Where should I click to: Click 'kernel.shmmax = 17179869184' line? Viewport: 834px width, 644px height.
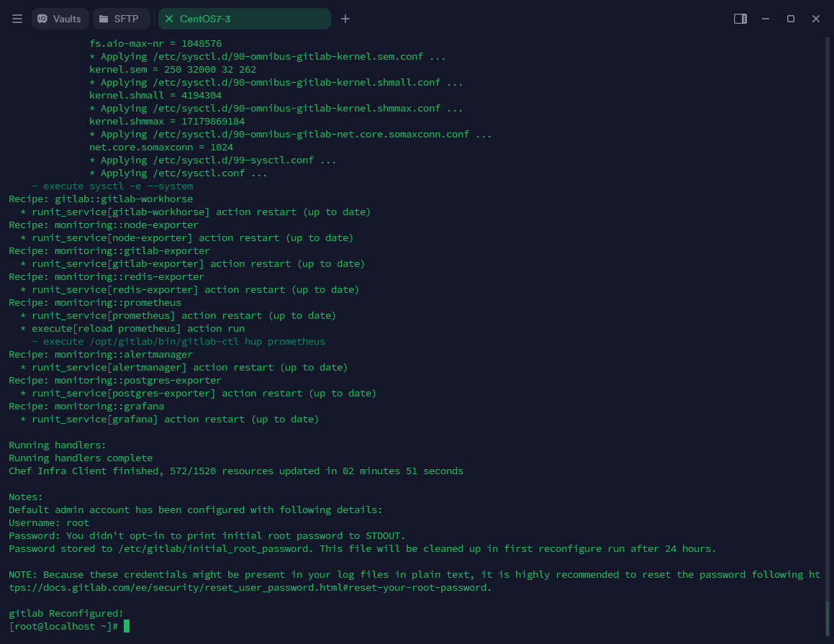pyautogui.click(x=167, y=121)
